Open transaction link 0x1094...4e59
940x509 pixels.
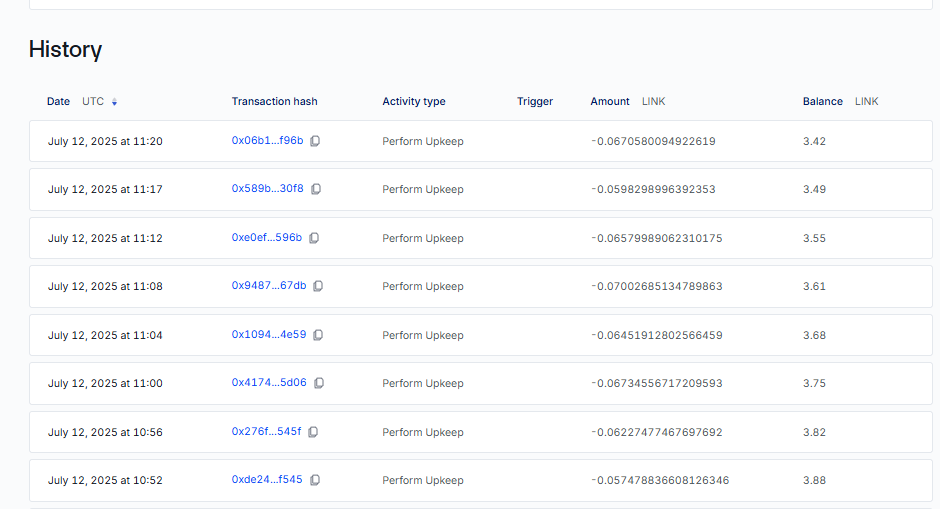[x=269, y=334]
